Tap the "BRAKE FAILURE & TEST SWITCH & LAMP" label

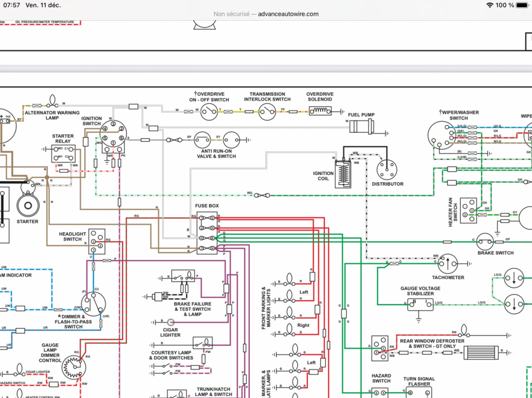point(192,309)
